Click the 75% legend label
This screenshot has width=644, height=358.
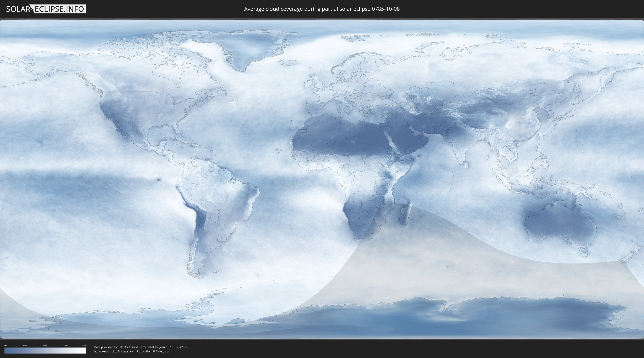click(65, 345)
